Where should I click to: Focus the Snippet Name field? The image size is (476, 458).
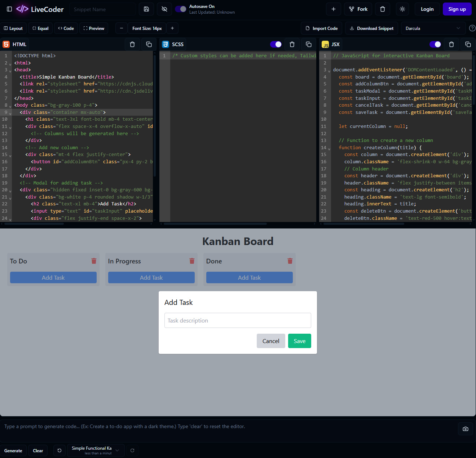coord(103,9)
